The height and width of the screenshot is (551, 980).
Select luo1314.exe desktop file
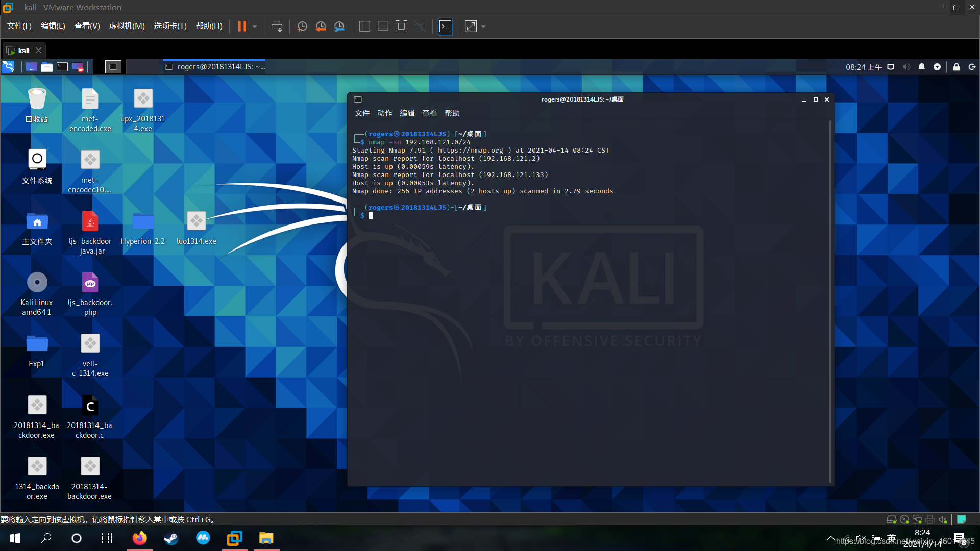click(x=197, y=228)
